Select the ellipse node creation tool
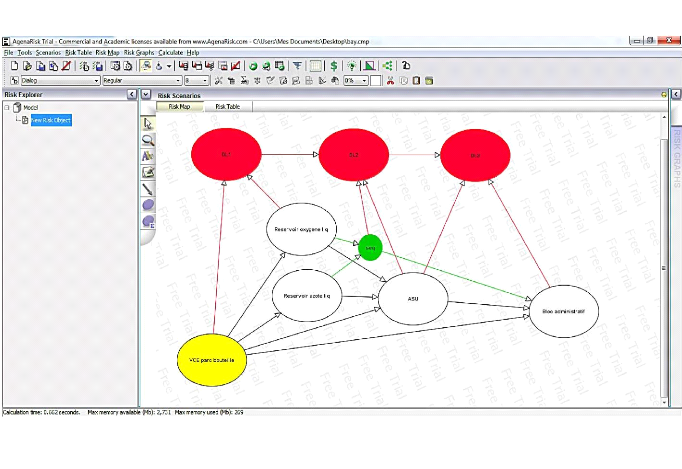This screenshot has height=469, width=682. (x=148, y=205)
